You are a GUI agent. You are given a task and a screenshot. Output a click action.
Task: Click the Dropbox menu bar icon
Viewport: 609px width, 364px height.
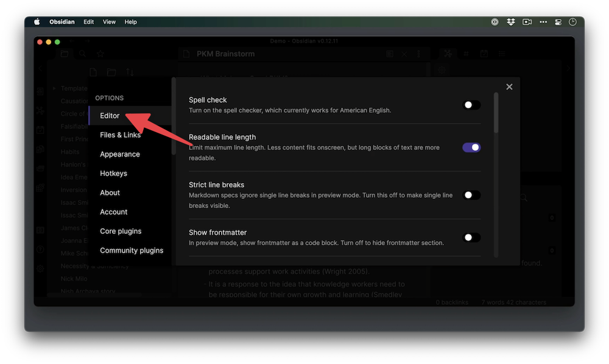511,22
